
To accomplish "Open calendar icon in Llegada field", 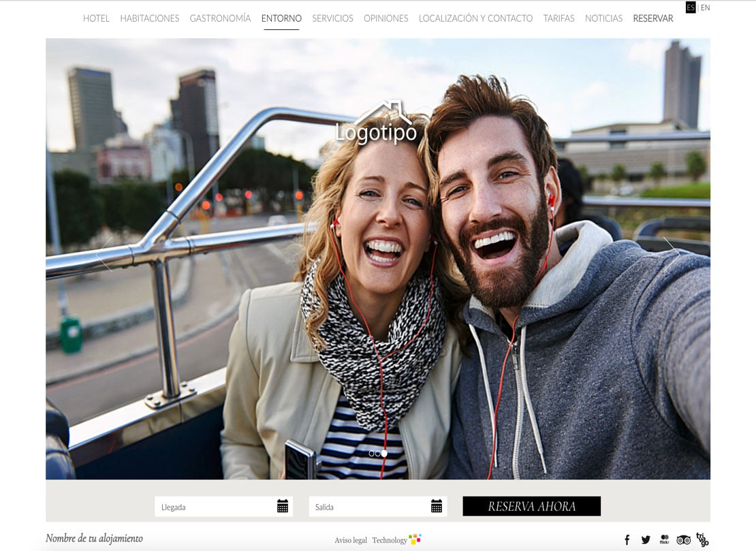I will (283, 506).
